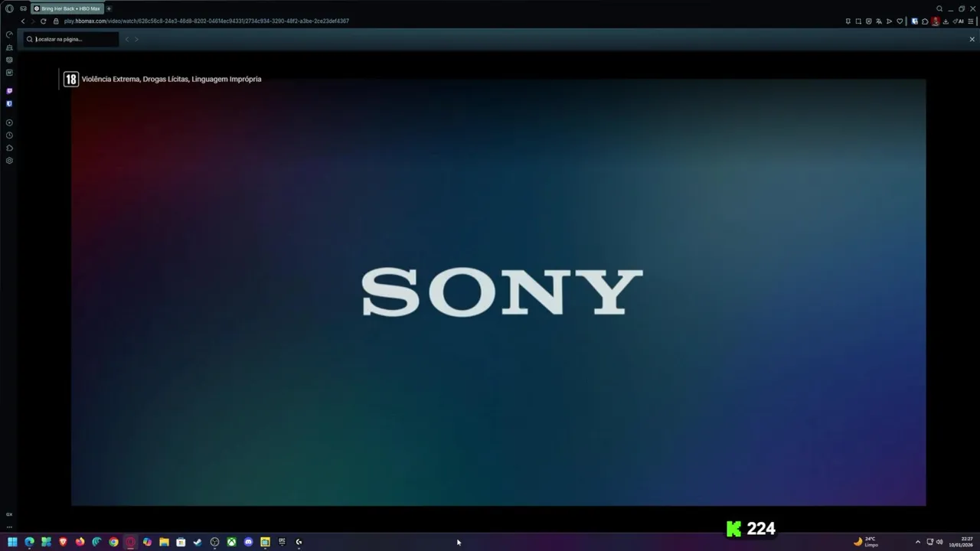Open Microsoft Store from taskbar

(181, 542)
